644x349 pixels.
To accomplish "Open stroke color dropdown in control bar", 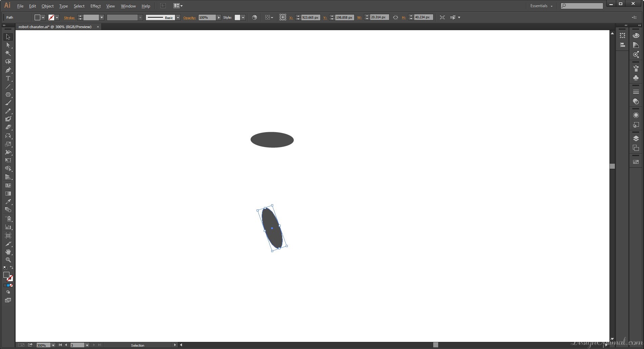I will point(57,17).
